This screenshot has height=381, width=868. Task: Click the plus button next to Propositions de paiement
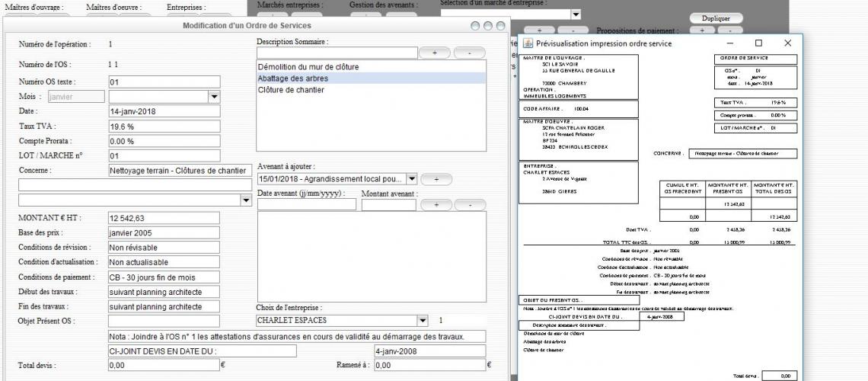coord(702,31)
